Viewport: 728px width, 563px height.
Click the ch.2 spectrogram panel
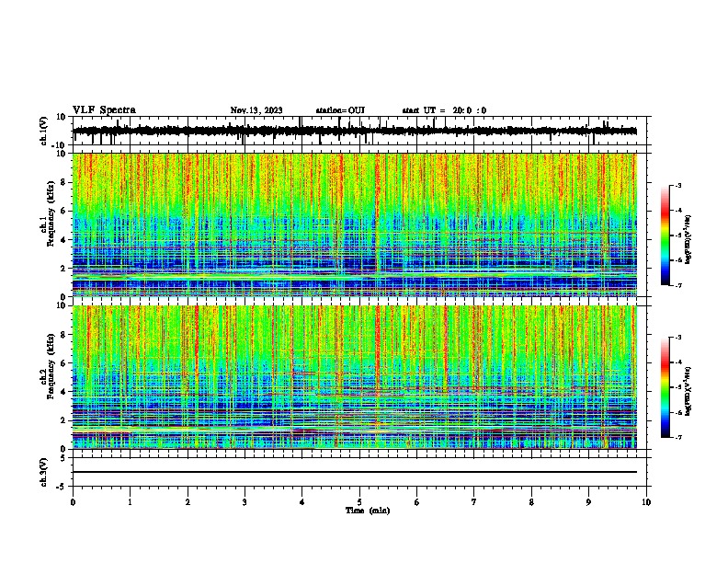point(355,377)
